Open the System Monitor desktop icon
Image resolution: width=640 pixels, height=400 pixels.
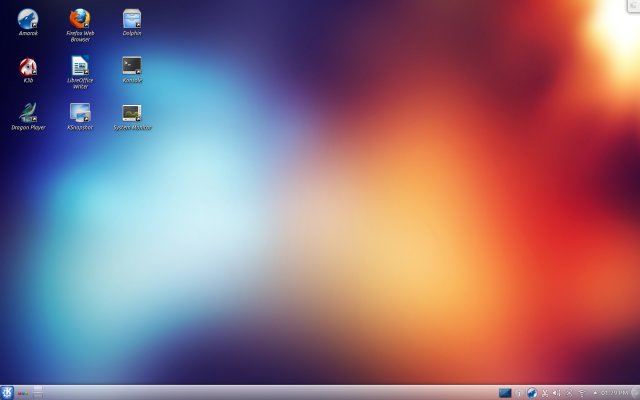132,117
